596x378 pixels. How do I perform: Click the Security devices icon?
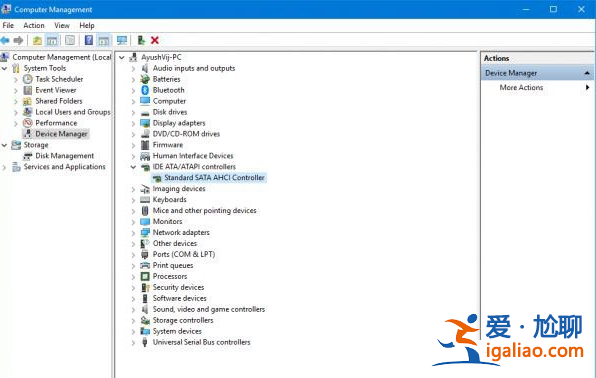[x=145, y=287]
